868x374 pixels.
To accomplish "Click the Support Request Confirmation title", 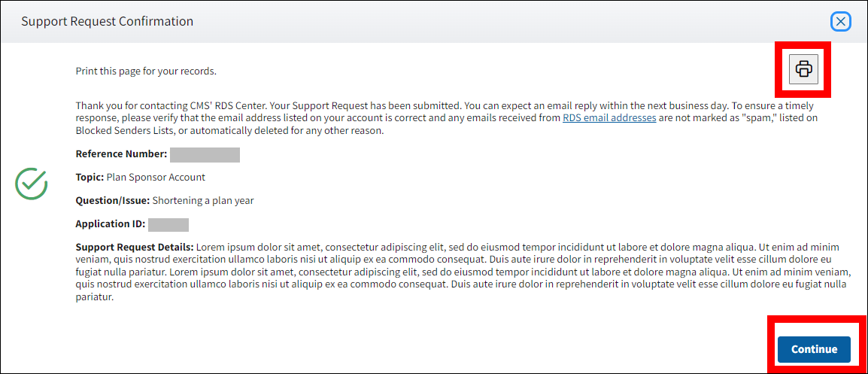I will click(107, 22).
